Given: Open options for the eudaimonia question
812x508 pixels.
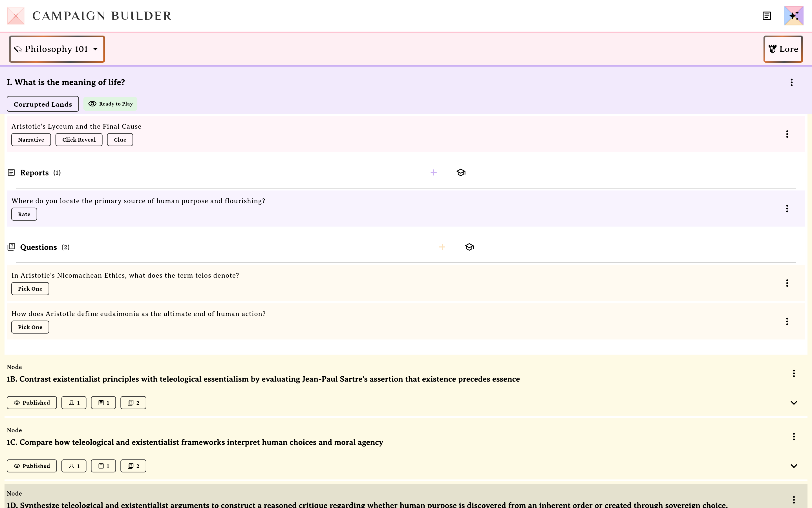Looking at the screenshot, I should coord(787,321).
